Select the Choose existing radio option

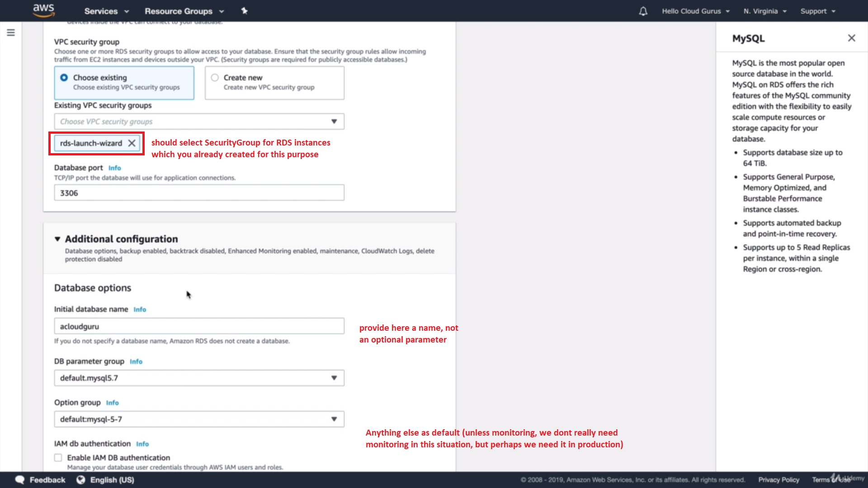click(64, 78)
